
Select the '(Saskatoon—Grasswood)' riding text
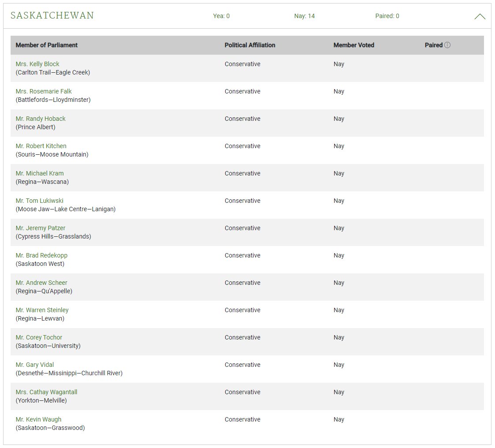(x=50, y=428)
